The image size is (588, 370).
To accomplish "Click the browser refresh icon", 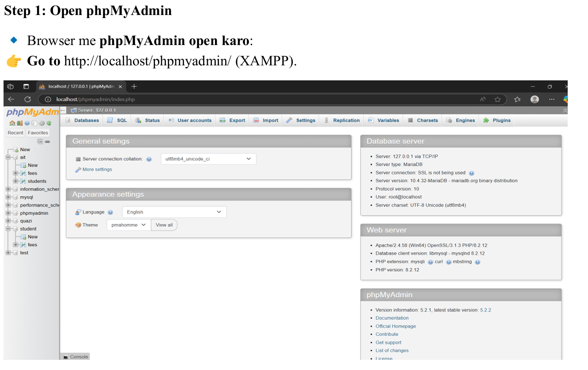I will pos(27,99).
